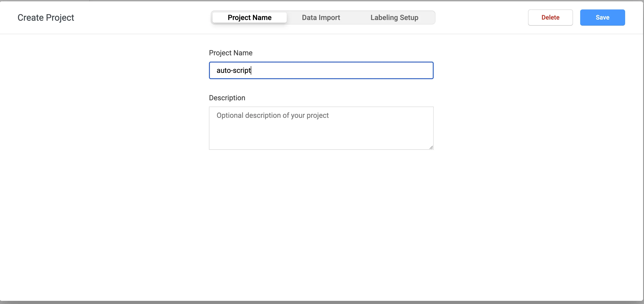This screenshot has width=644, height=304.
Task: Save the auto-script project
Action: click(x=602, y=18)
